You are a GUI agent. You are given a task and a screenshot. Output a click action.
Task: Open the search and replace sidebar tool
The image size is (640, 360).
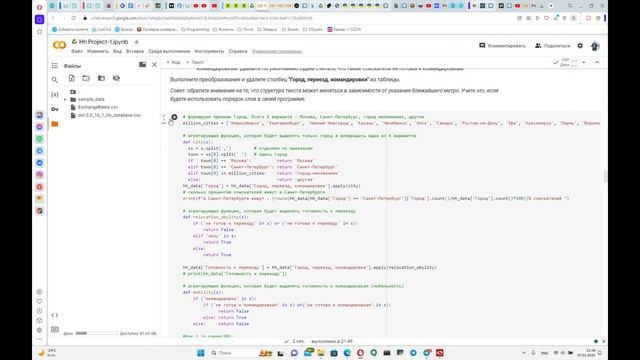[55, 80]
